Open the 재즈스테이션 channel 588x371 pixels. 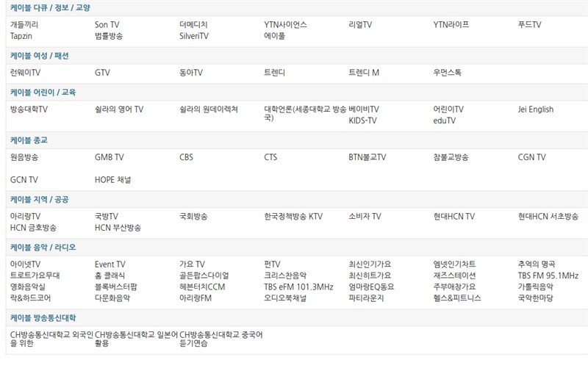[454, 275]
